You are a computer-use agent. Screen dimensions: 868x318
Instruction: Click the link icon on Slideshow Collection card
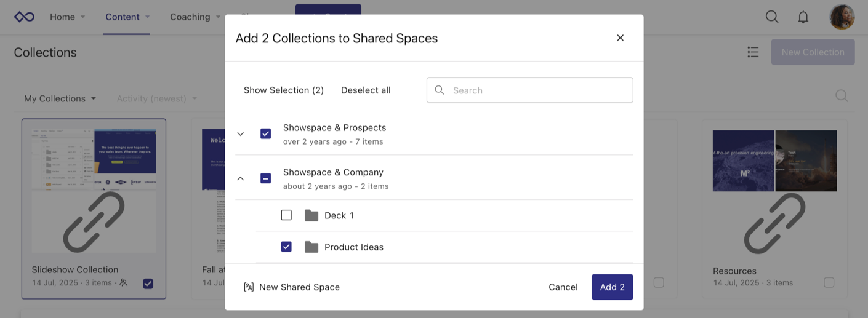coord(94,221)
